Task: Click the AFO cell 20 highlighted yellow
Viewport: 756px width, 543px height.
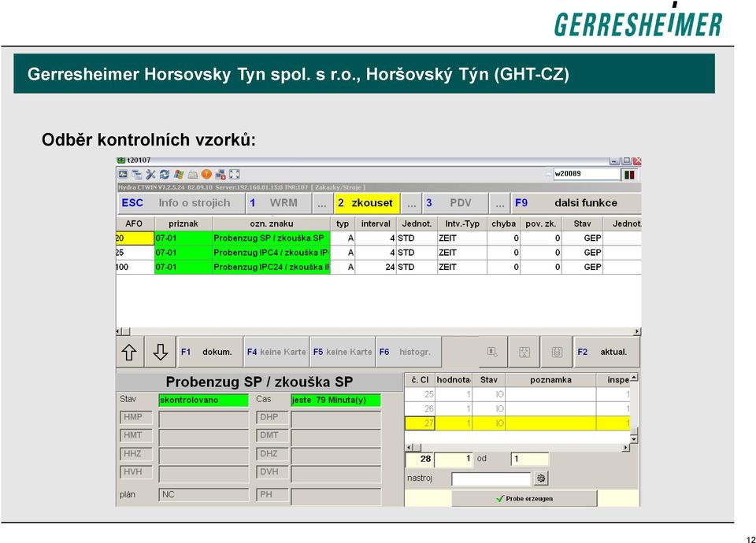Action: [135, 238]
